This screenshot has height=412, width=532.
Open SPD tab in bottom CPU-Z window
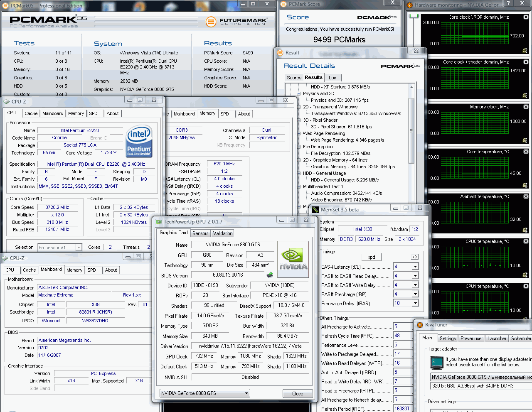92,270
